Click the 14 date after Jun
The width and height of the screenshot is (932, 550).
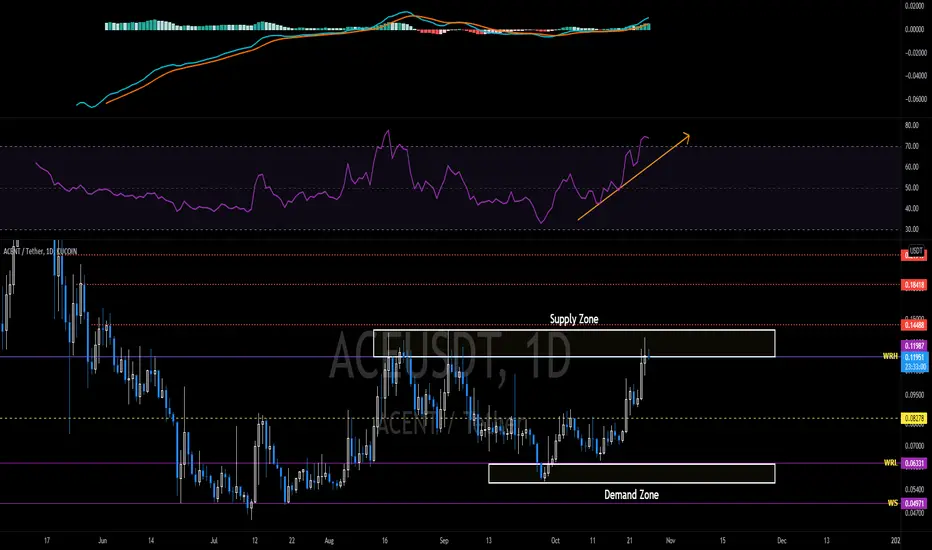pos(151,540)
